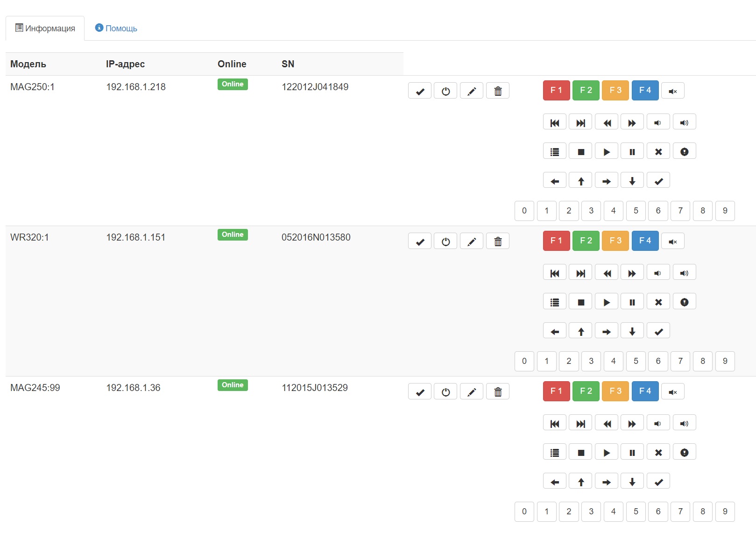Click the power icon for MAG250:1

pos(445,91)
